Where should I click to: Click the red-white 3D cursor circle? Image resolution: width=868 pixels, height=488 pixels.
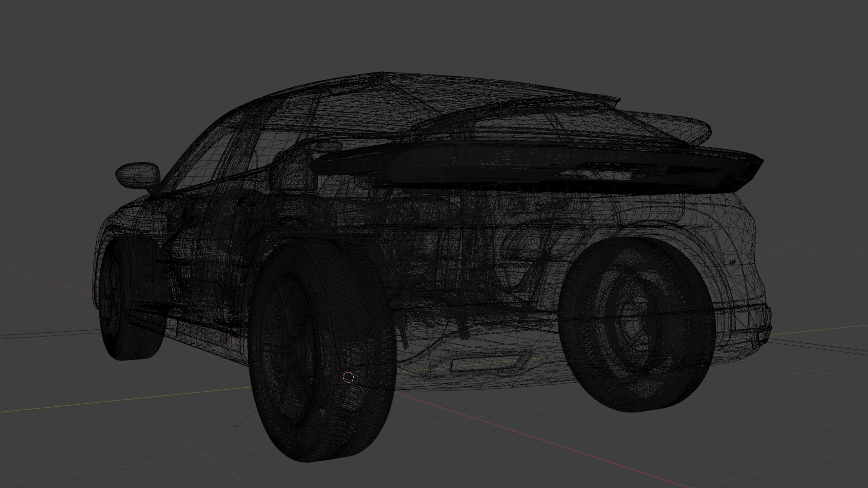[x=348, y=377]
